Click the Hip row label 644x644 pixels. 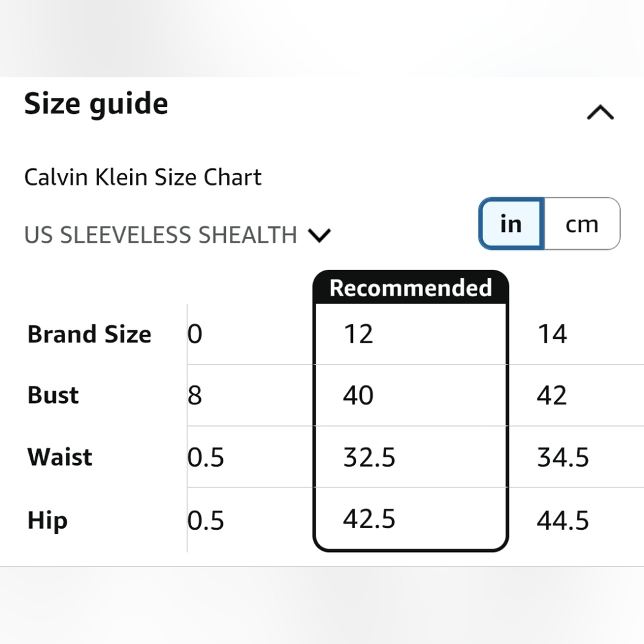(x=48, y=520)
